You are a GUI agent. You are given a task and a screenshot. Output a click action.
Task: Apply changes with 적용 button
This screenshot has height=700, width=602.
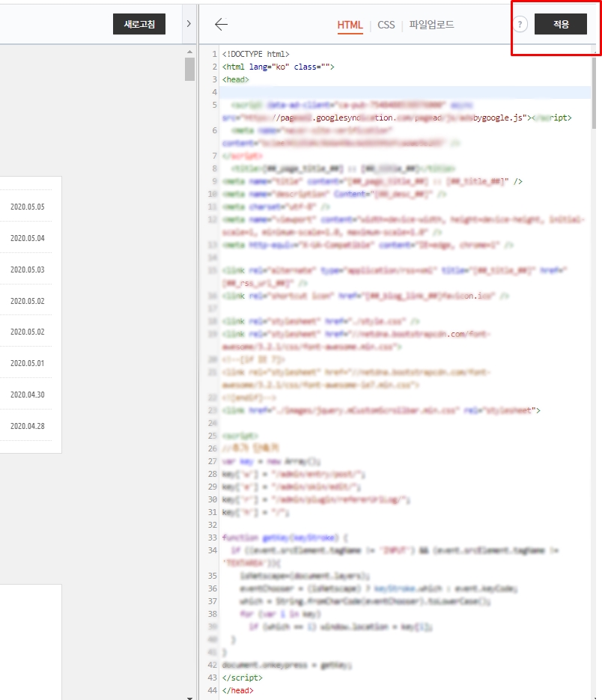coord(561,24)
